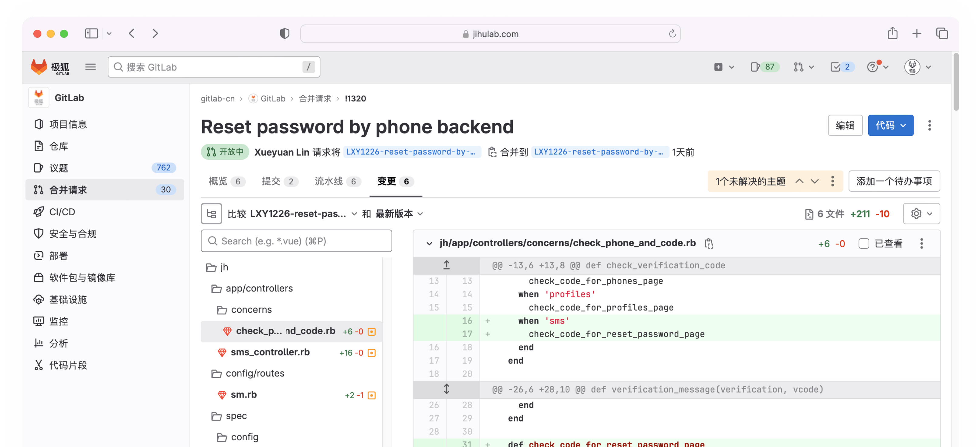This screenshot has width=980, height=447.
Task: Go back with Safari back arrow
Action: pos(132,33)
